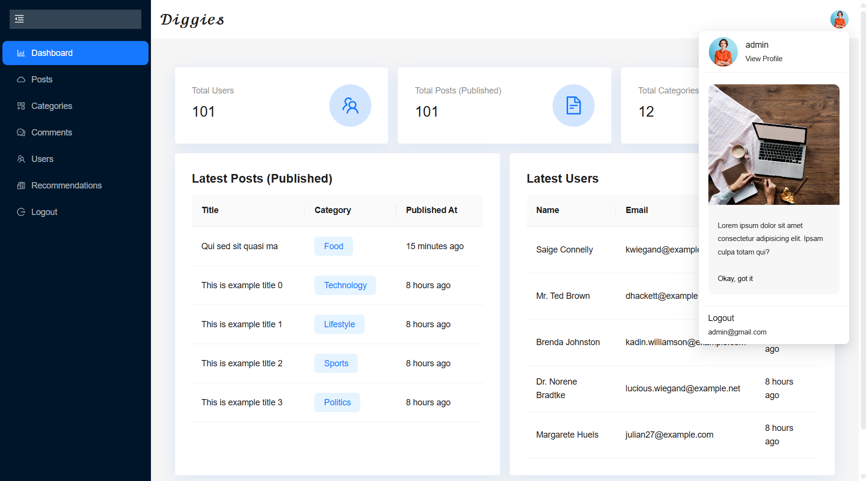The height and width of the screenshot is (481, 868).
Task: Click the Food category tag
Action: click(333, 246)
